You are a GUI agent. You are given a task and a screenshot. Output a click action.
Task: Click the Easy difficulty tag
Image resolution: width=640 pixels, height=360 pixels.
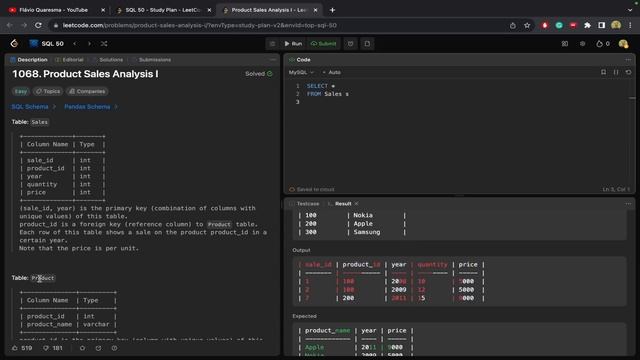[21, 91]
